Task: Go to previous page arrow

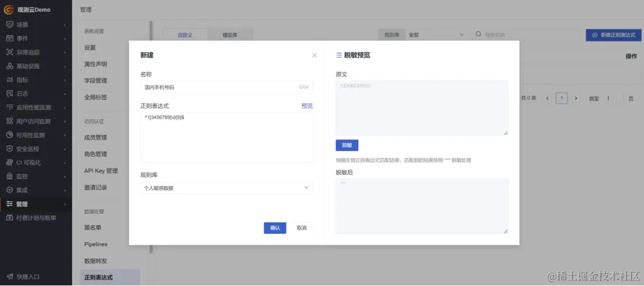Action: point(547,98)
